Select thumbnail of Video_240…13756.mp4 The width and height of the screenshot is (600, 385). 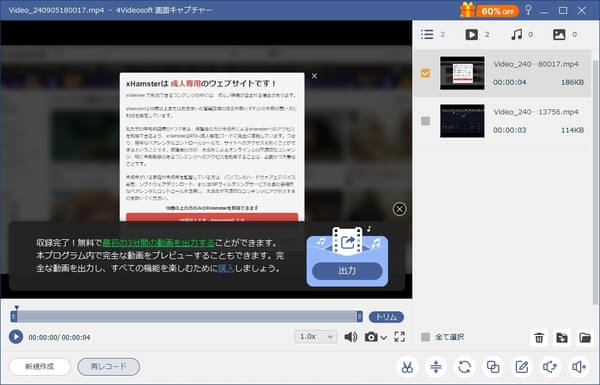pos(462,121)
